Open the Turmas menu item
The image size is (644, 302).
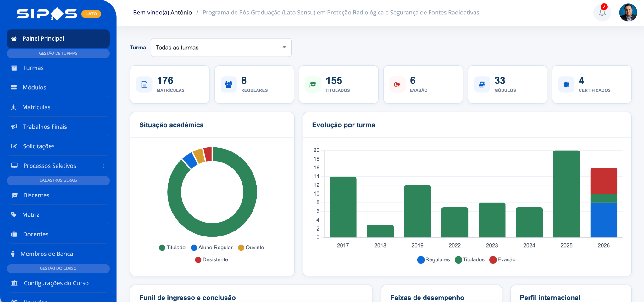(x=58, y=68)
